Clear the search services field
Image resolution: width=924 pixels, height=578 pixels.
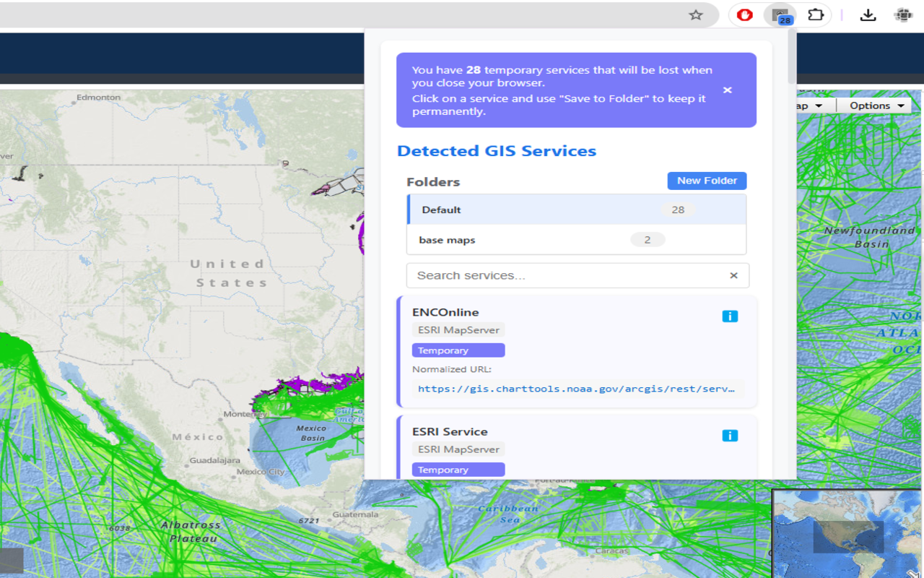pos(733,275)
